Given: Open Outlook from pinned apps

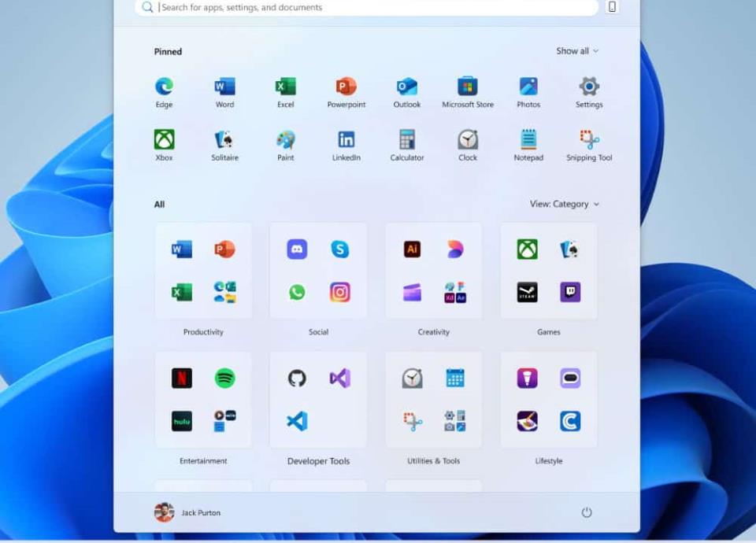Looking at the screenshot, I should click(x=407, y=87).
